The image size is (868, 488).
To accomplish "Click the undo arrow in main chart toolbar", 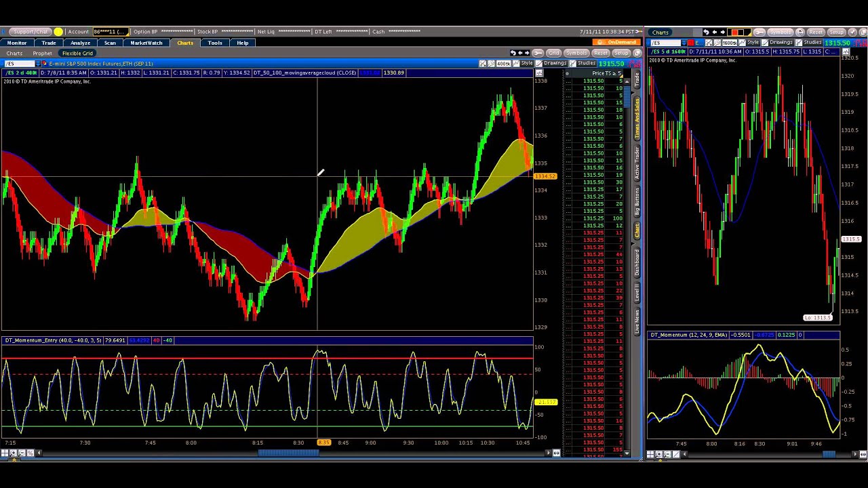I will tap(513, 53).
